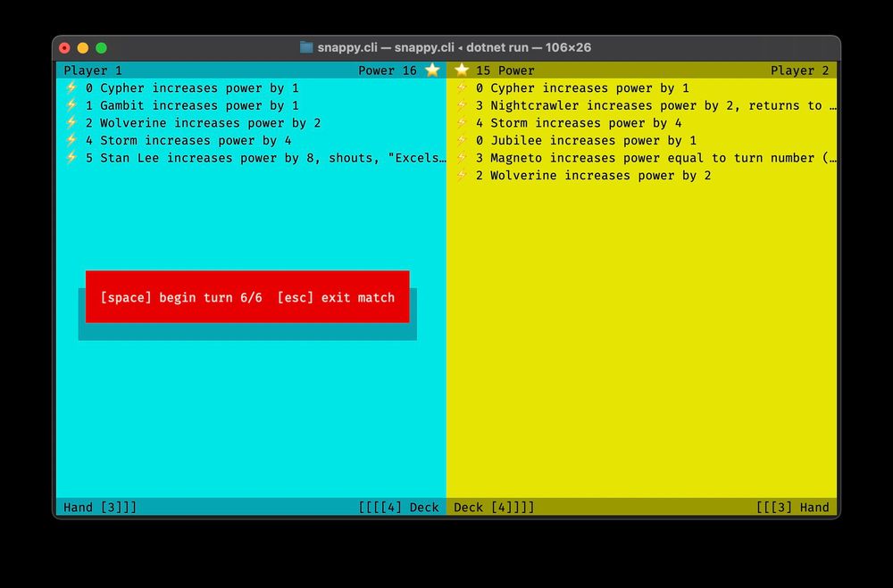Close the terminal window with red button

(x=65, y=48)
